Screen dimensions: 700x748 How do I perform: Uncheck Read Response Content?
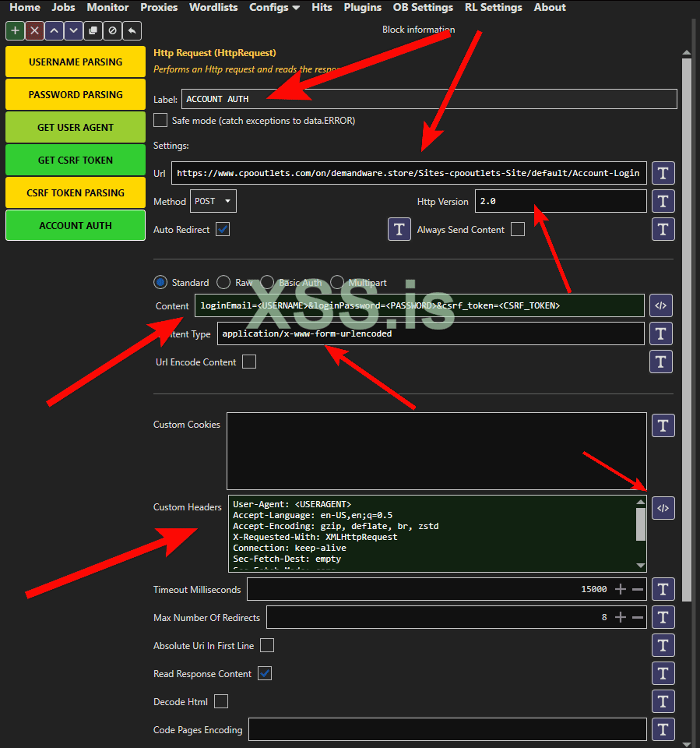(x=265, y=673)
